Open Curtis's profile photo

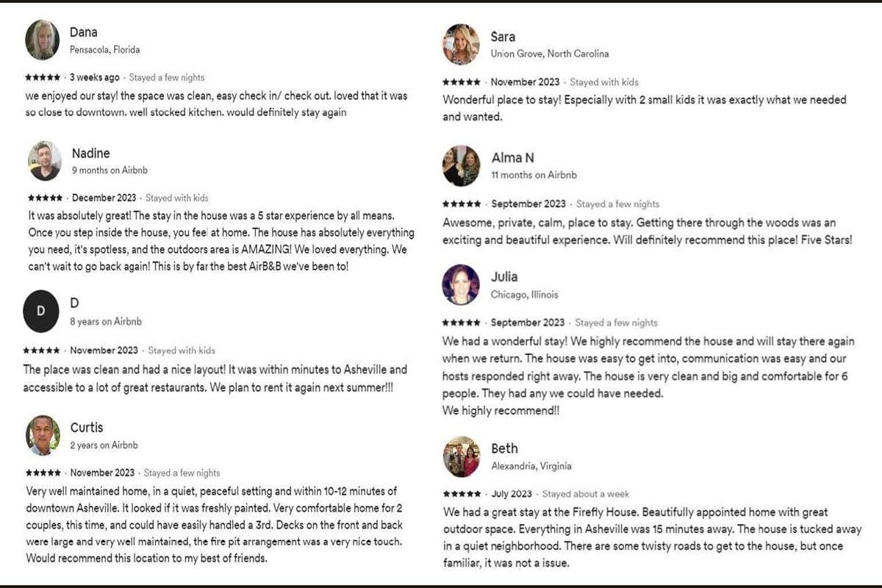(x=43, y=435)
